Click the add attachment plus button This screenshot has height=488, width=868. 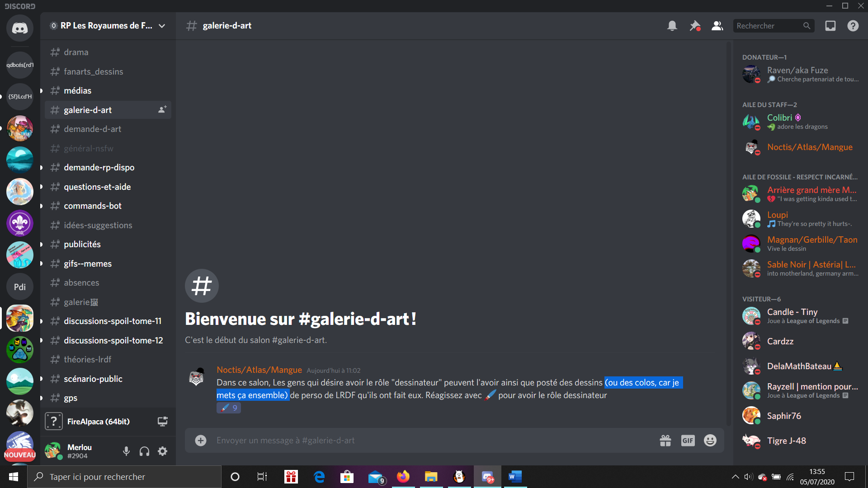pyautogui.click(x=201, y=441)
